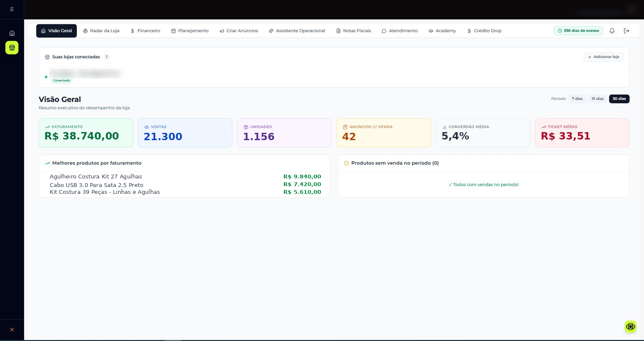The width and height of the screenshot is (644, 341).
Task: Click the notifications bell icon
Action: coord(612,31)
